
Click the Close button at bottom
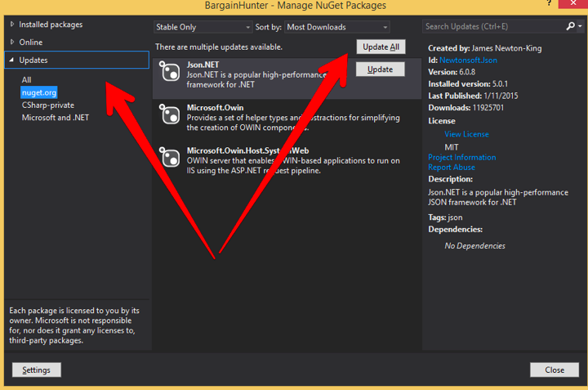[x=555, y=370]
